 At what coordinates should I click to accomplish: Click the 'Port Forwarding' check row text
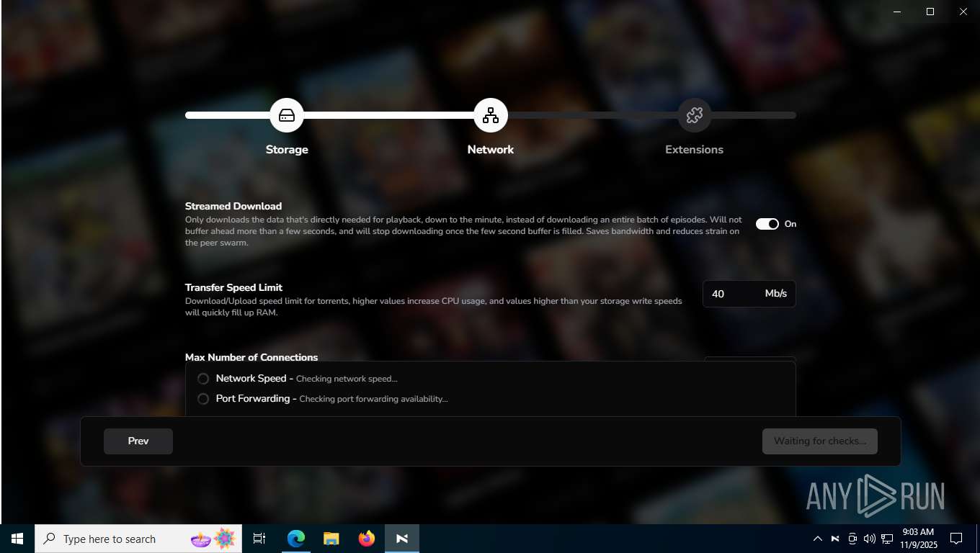coord(331,399)
